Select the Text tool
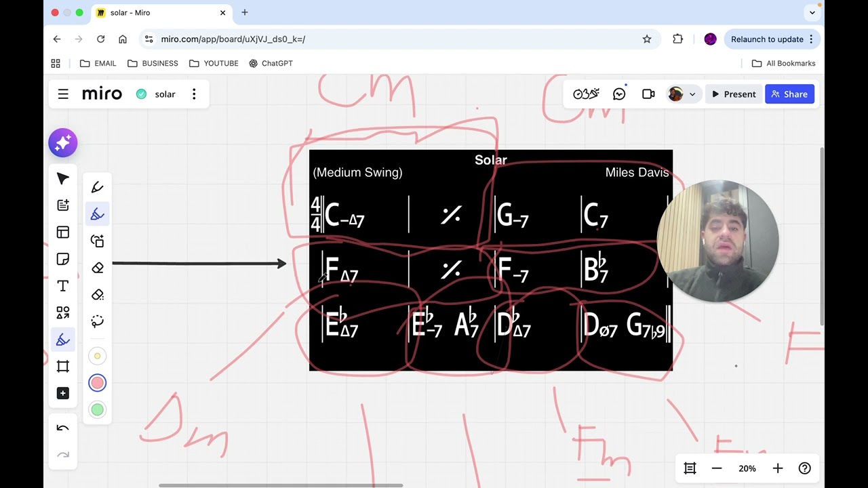The height and width of the screenshot is (488, 868). tap(63, 286)
